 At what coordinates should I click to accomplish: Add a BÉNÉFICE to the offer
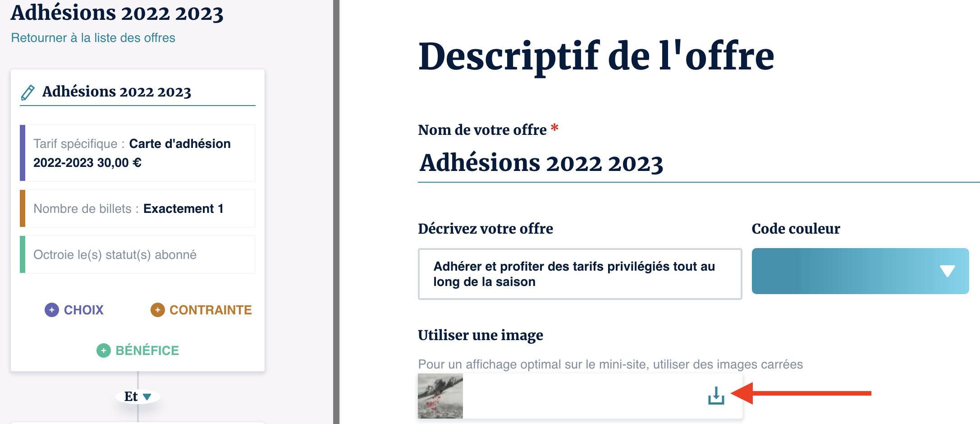pos(147,350)
